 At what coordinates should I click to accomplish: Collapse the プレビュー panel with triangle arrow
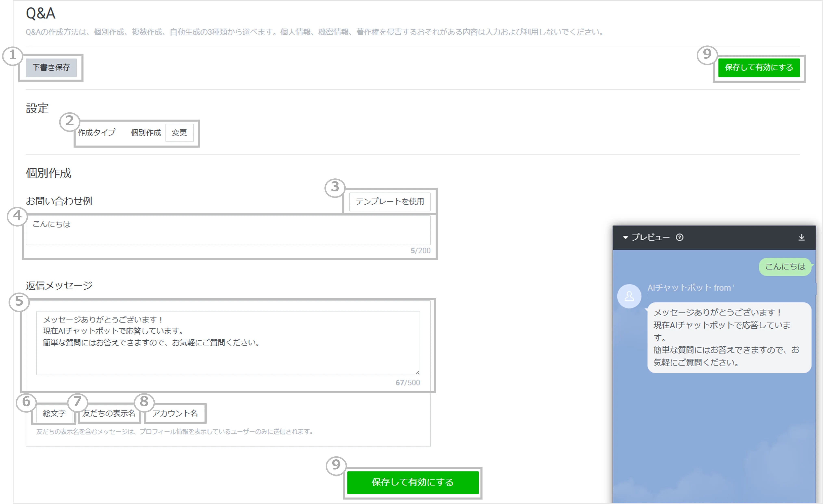(625, 237)
